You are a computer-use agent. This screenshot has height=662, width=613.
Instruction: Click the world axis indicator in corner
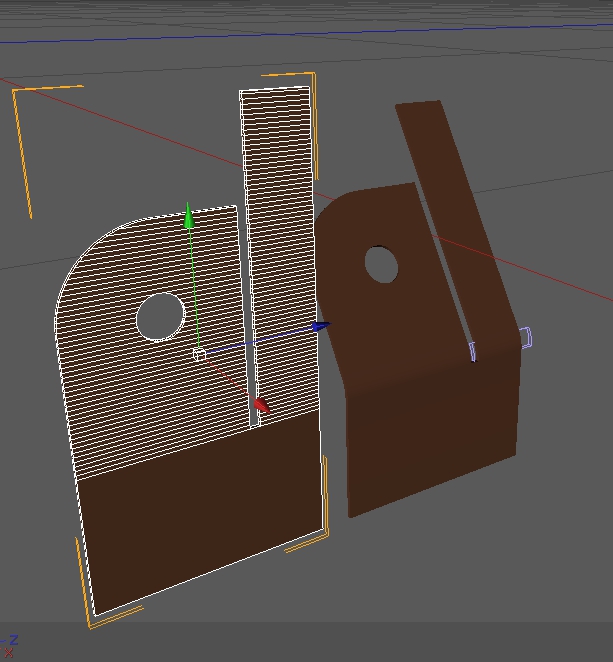10,646
